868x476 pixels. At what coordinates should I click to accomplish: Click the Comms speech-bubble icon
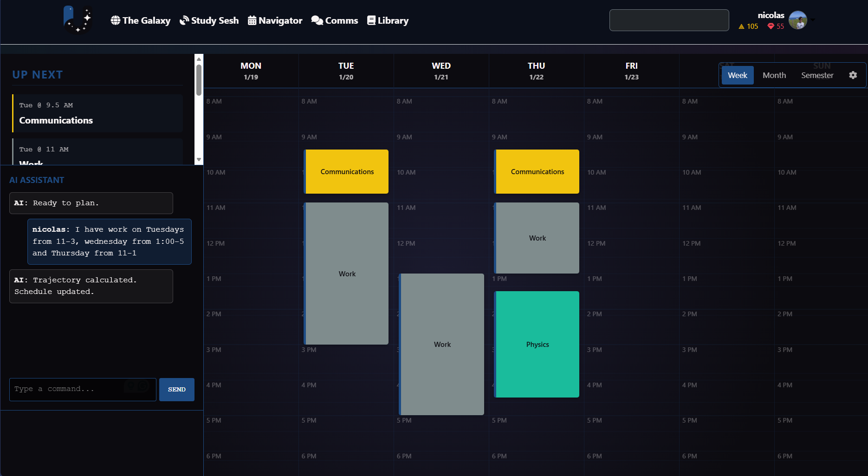pos(317,20)
